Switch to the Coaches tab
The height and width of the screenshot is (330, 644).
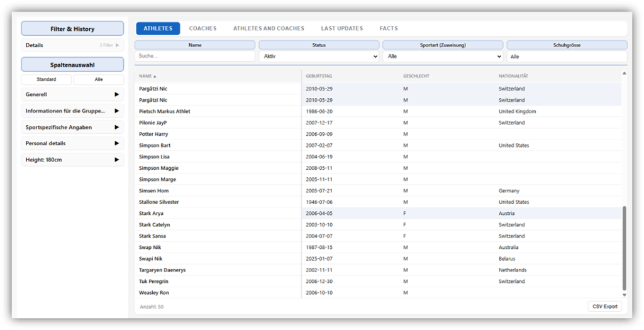[x=203, y=28]
